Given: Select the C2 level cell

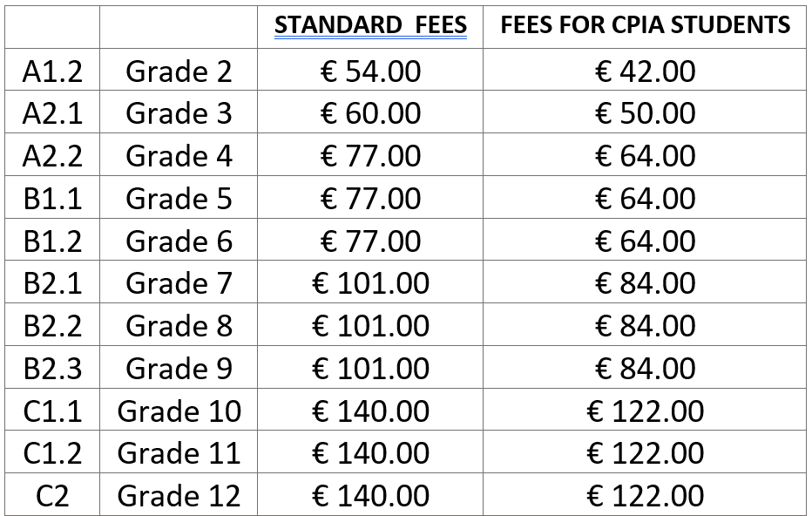Looking at the screenshot, I should 52,496.
